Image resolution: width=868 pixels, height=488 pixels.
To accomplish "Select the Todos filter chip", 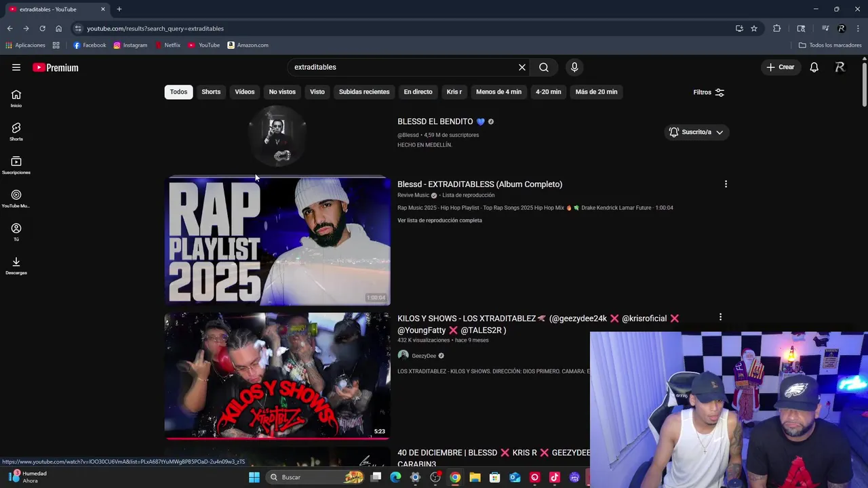I will point(178,92).
